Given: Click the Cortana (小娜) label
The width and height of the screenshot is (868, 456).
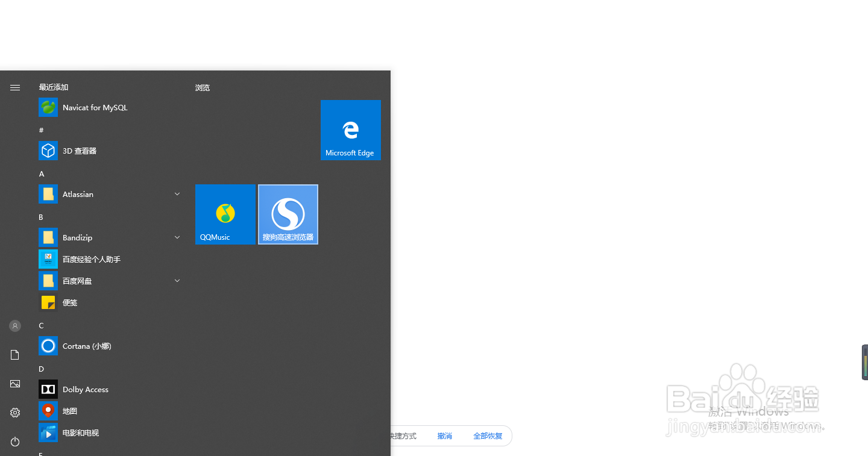Looking at the screenshot, I should [x=87, y=346].
